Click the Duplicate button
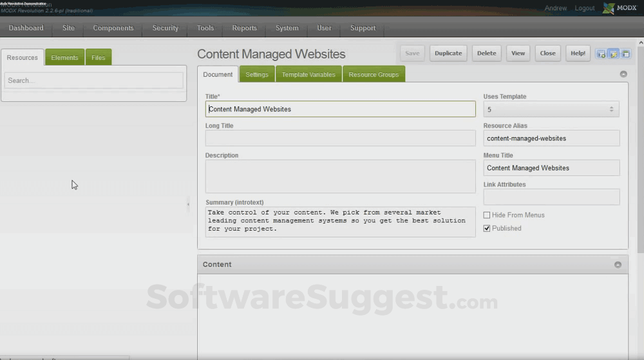This screenshot has height=360, width=644. [x=448, y=53]
